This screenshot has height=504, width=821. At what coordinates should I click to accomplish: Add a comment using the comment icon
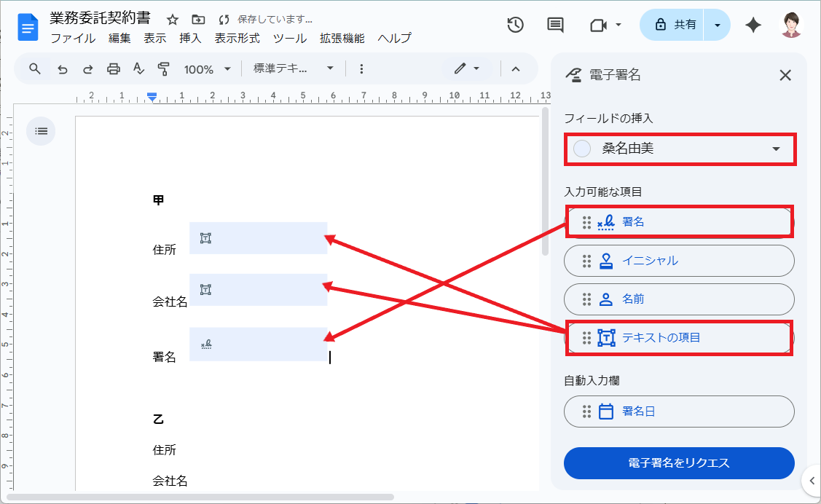[x=555, y=25]
